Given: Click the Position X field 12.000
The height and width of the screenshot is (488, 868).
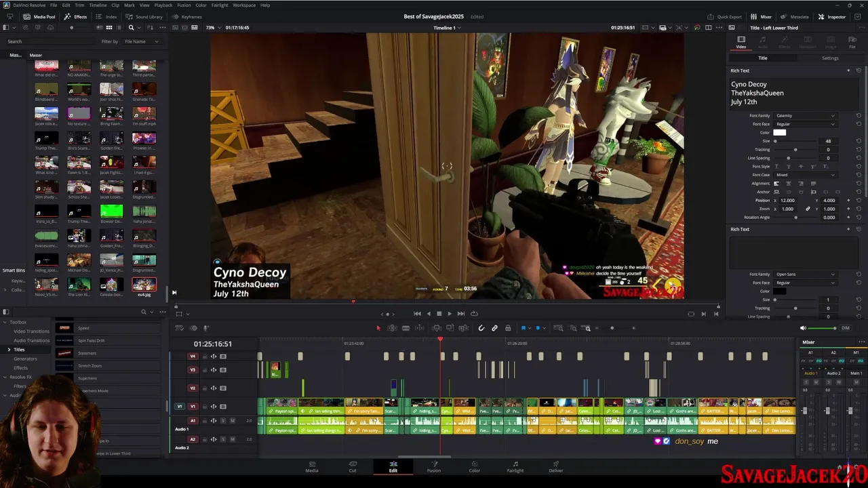Looking at the screenshot, I should (x=788, y=201).
